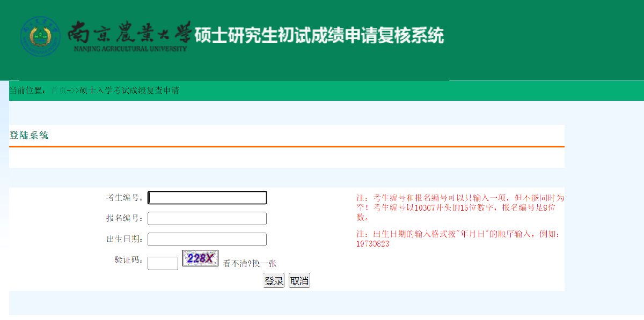
Task: Click the 228X captcha image
Action: tap(200, 258)
